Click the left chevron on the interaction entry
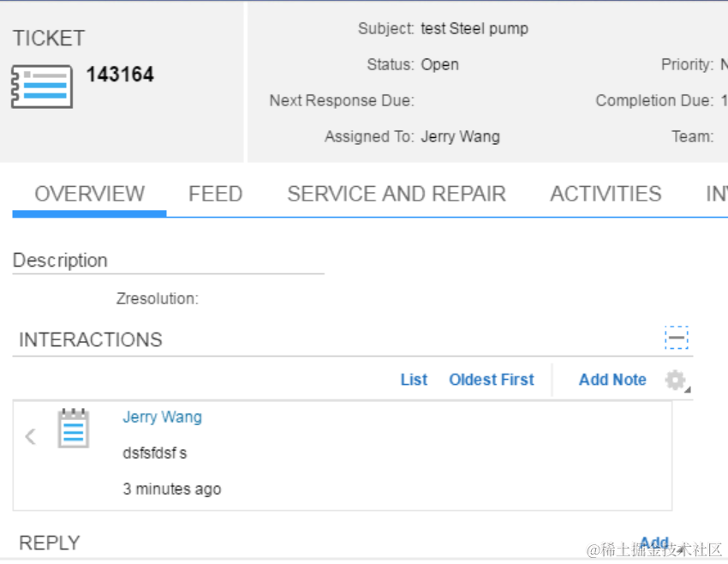This screenshot has height=564, width=728. point(31,436)
